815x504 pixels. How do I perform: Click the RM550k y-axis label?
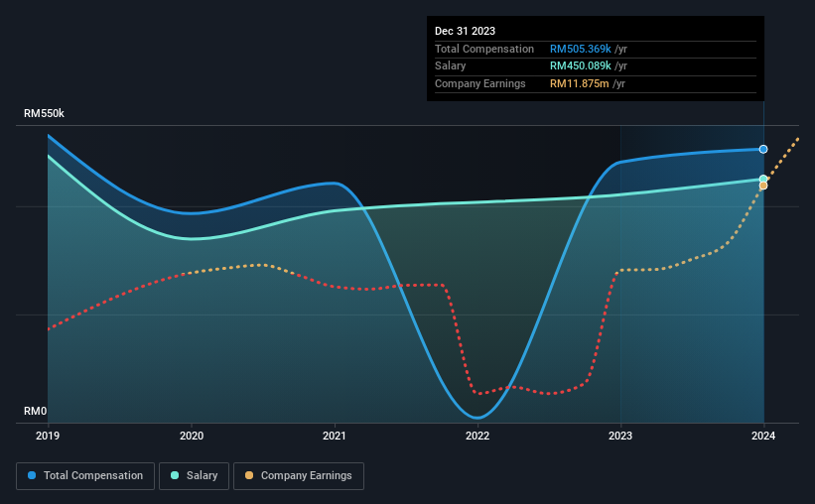coord(45,113)
